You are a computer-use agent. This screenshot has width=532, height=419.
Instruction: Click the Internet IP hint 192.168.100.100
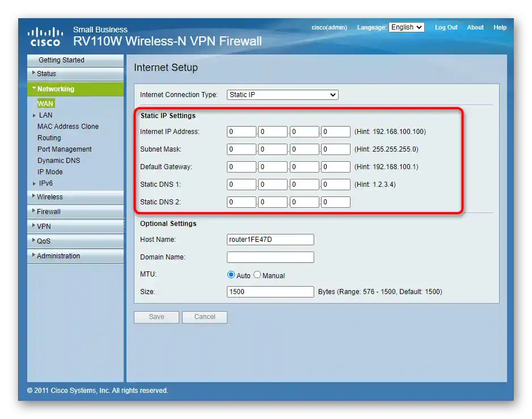coord(390,132)
